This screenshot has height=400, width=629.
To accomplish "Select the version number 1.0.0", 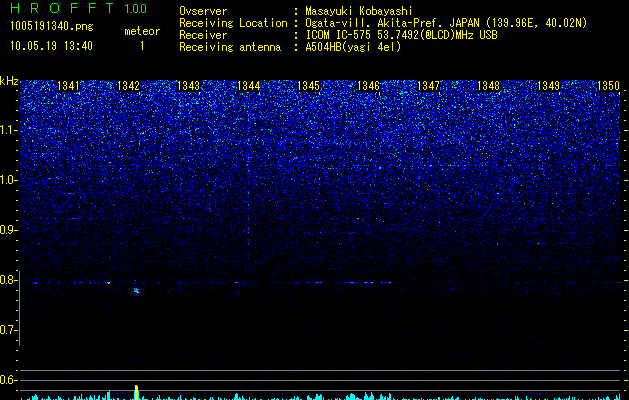I will coord(136,9).
